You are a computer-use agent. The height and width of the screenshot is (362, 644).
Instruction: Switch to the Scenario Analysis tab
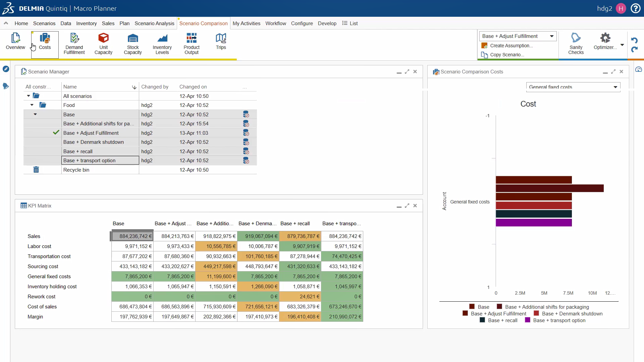click(154, 23)
